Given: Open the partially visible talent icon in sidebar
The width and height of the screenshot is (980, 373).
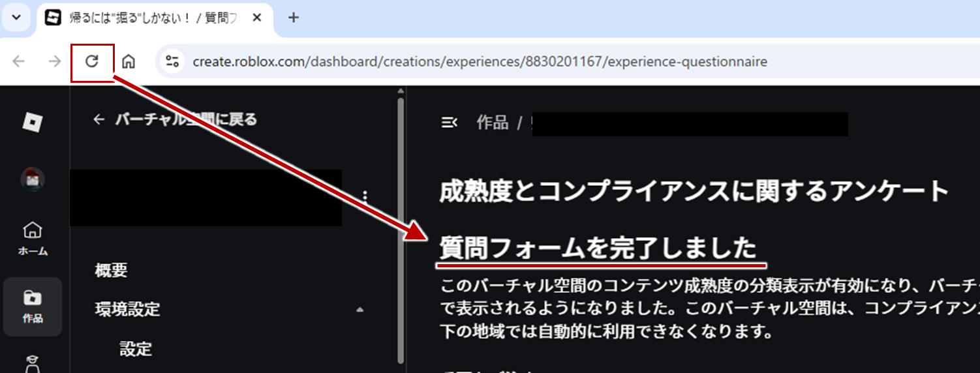Looking at the screenshot, I should [x=33, y=364].
